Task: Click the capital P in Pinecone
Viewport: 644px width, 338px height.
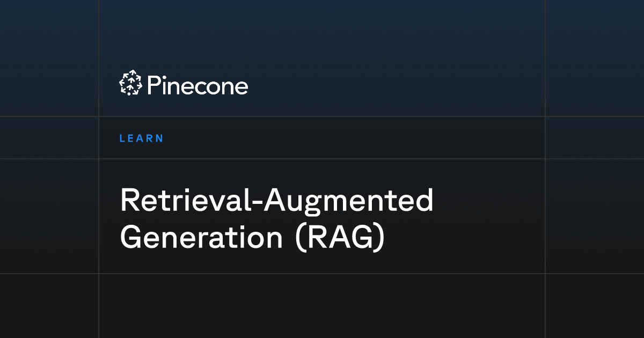Action: [154, 85]
